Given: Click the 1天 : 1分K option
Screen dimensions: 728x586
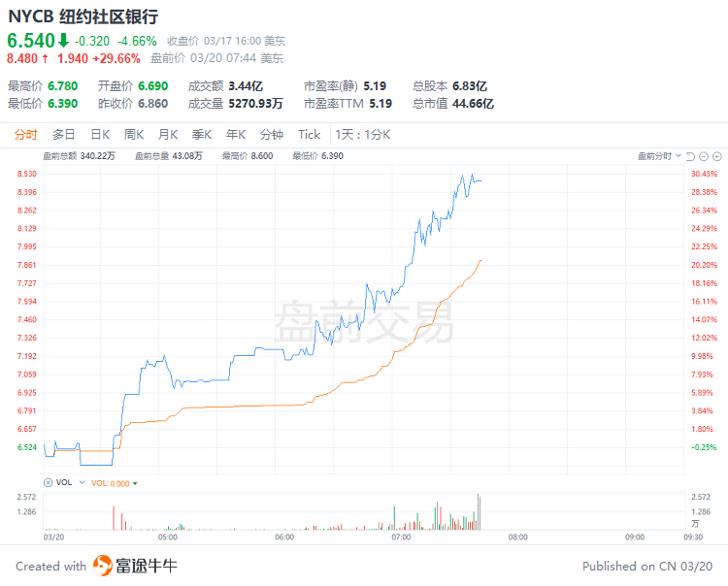Looking at the screenshot, I should pos(363,135).
